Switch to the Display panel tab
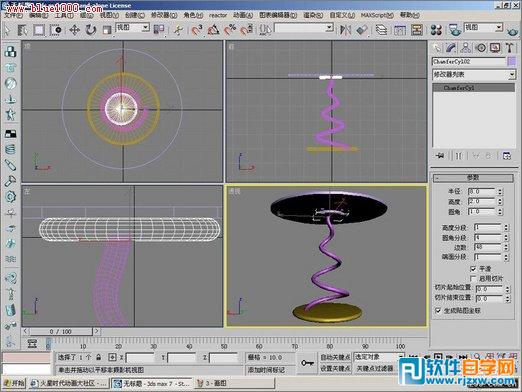 click(495, 48)
